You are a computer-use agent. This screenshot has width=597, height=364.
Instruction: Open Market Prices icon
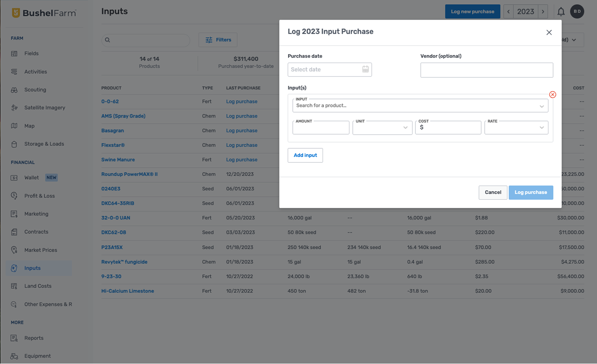click(14, 250)
